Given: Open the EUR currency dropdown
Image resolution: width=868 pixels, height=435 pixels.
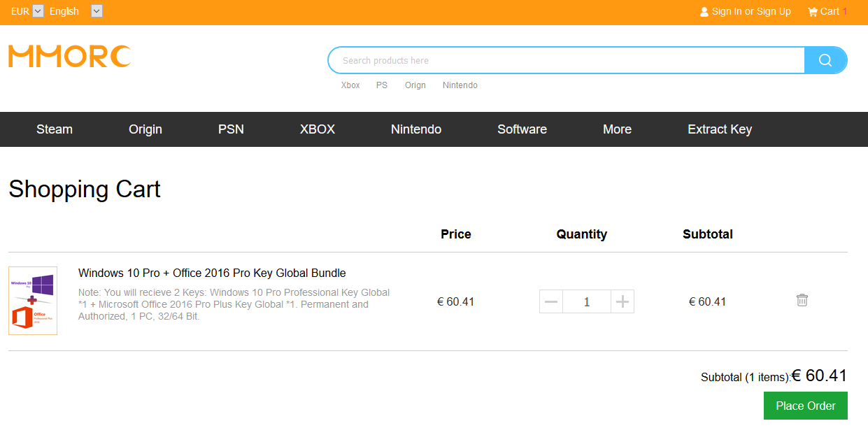Looking at the screenshot, I should pos(38,11).
